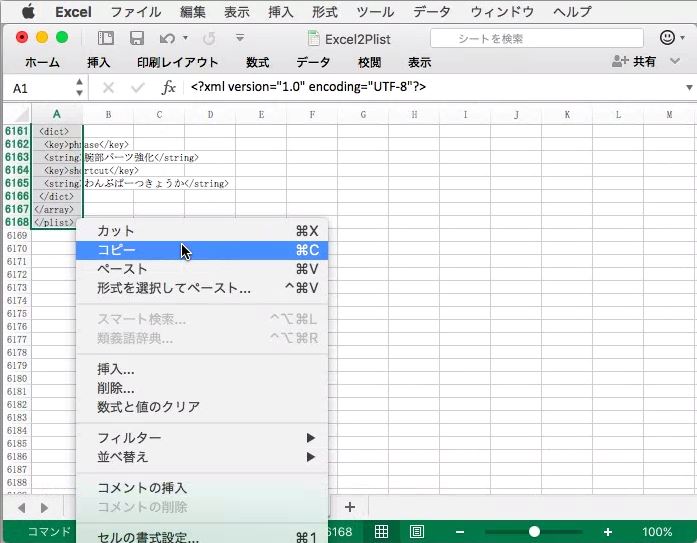Click the sheet search field
The height and width of the screenshot is (543, 697).
tap(537, 39)
